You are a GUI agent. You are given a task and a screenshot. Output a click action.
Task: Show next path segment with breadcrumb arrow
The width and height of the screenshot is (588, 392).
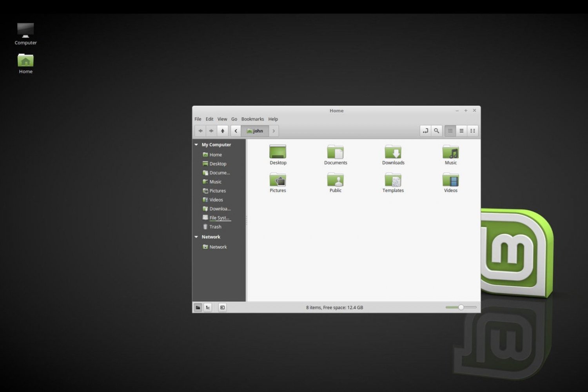pyautogui.click(x=273, y=131)
